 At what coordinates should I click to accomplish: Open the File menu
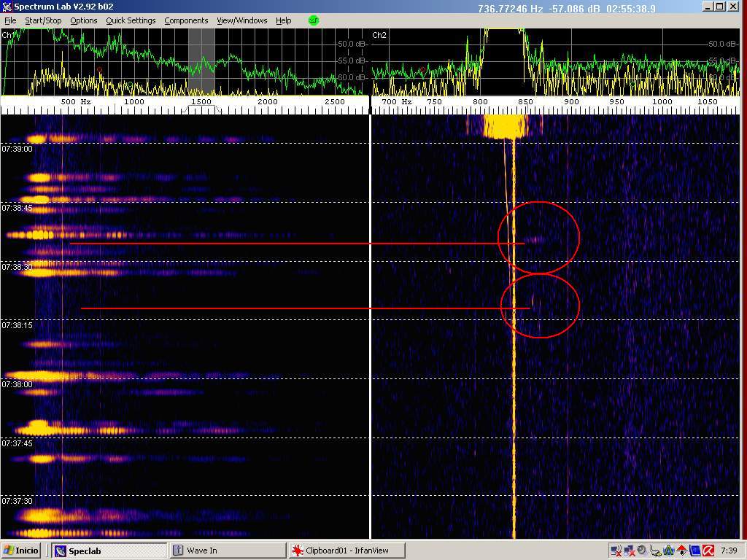tap(10, 20)
